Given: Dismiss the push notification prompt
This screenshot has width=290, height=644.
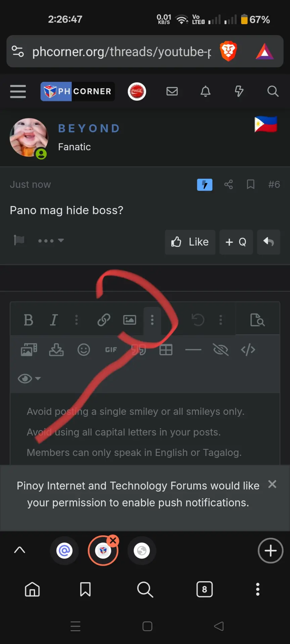Looking at the screenshot, I should pos(272,484).
